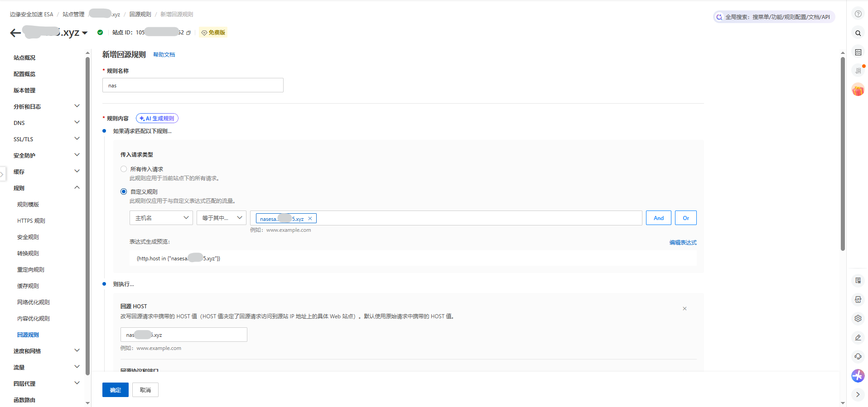The height and width of the screenshot is (407, 868).
Task: Focus the 规则名称 input containing nas
Action: 193,85
